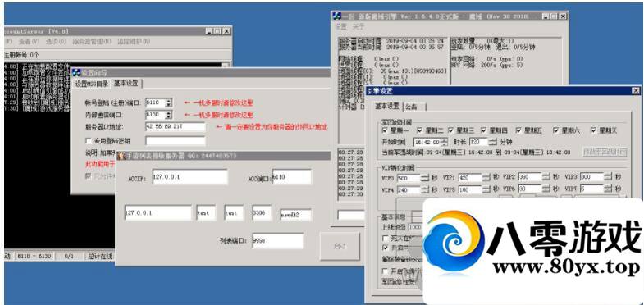Click the VIP4 value spinner
This screenshot has width=644, height=305.
pos(424,189)
